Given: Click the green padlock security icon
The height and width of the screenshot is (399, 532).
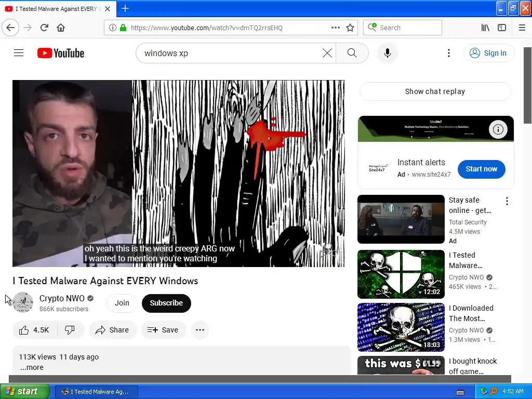Looking at the screenshot, I should [123, 28].
